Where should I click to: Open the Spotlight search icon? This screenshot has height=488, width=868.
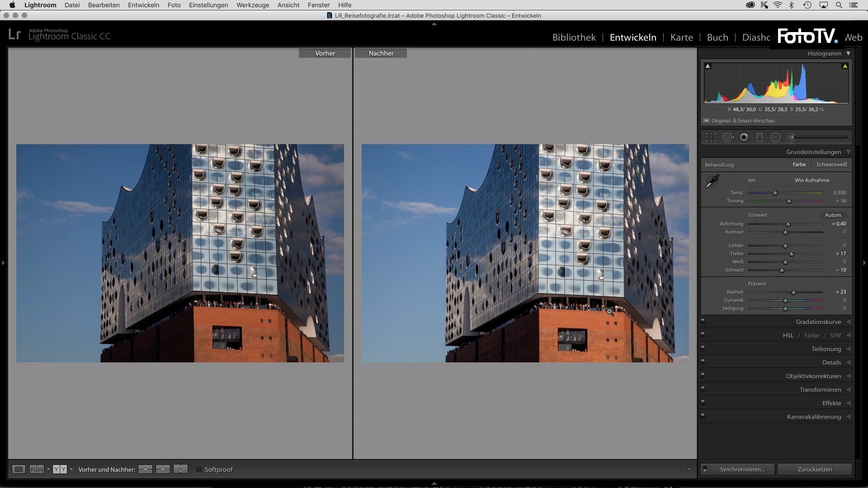point(839,5)
